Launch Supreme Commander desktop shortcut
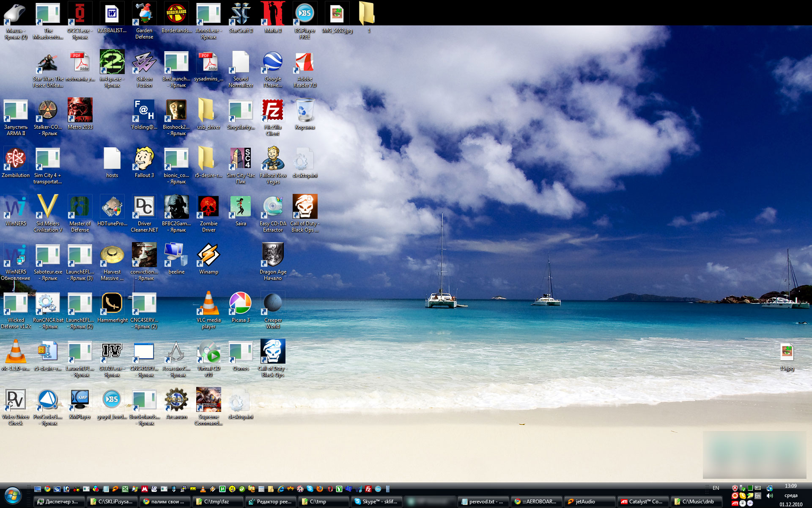The image size is (812, 508). [x=208, y=406]
